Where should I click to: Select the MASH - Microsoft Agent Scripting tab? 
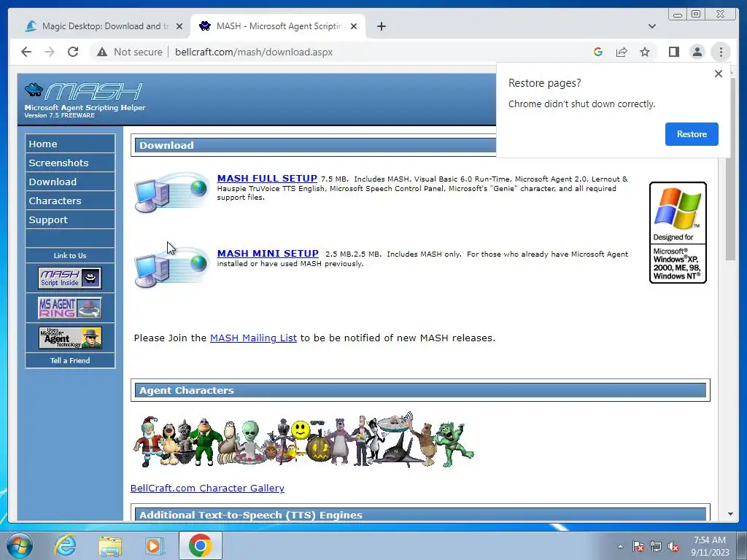click(278, 26)
